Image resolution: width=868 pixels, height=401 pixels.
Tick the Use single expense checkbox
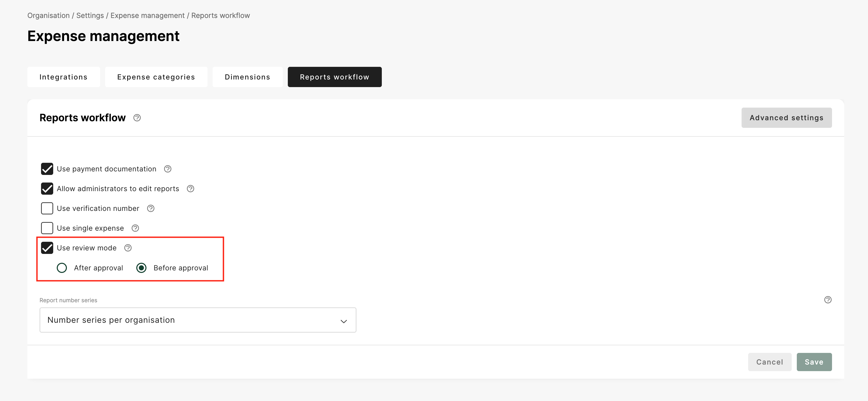[47, 228]
